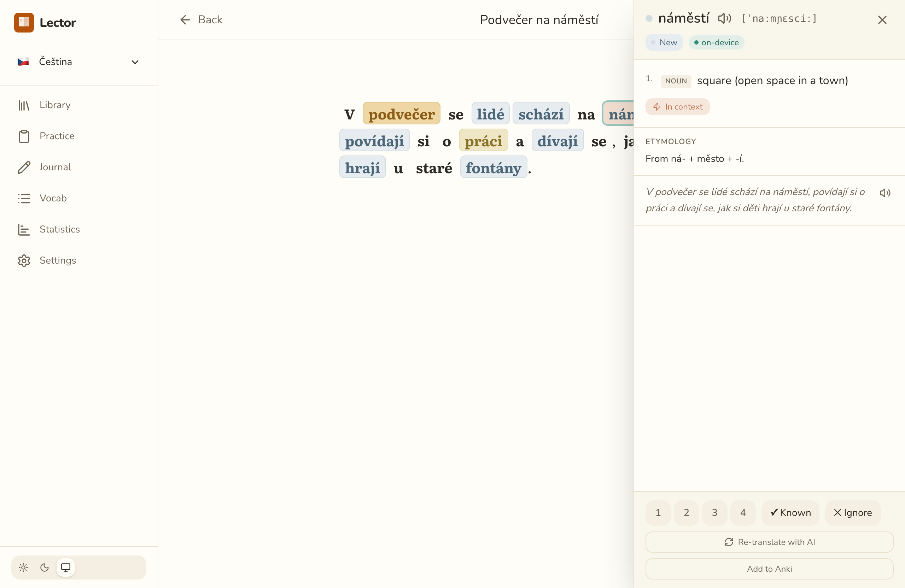Select the word podvečer in the text
This screenshot has height=588, width=905.
tap(402, 114)
